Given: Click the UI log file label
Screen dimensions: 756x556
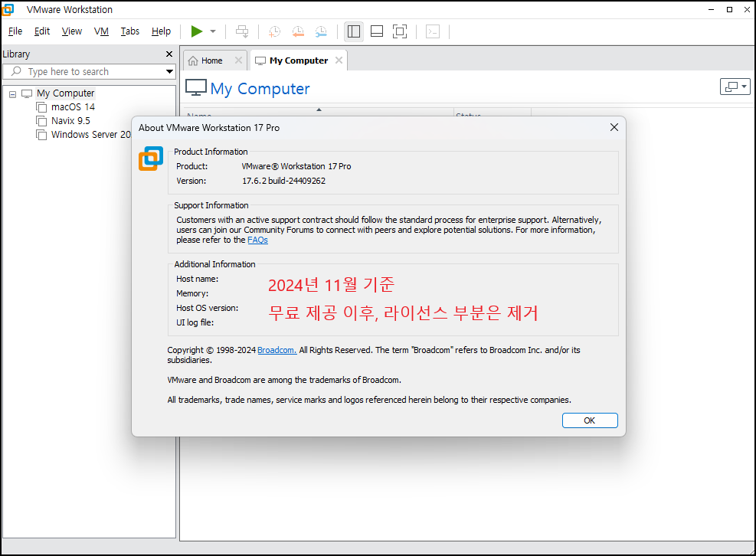Looking at the screenshot, I should pos(195,322).
